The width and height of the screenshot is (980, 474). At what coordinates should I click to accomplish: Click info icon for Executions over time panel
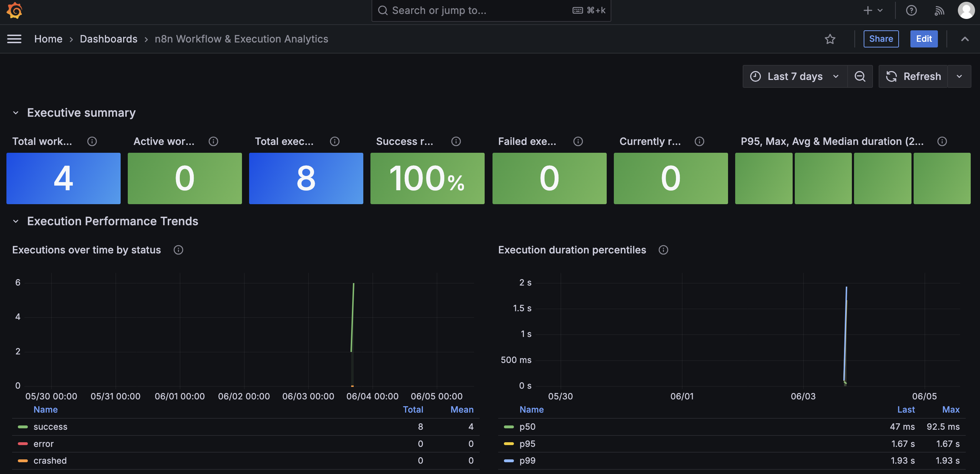(178, 250)
